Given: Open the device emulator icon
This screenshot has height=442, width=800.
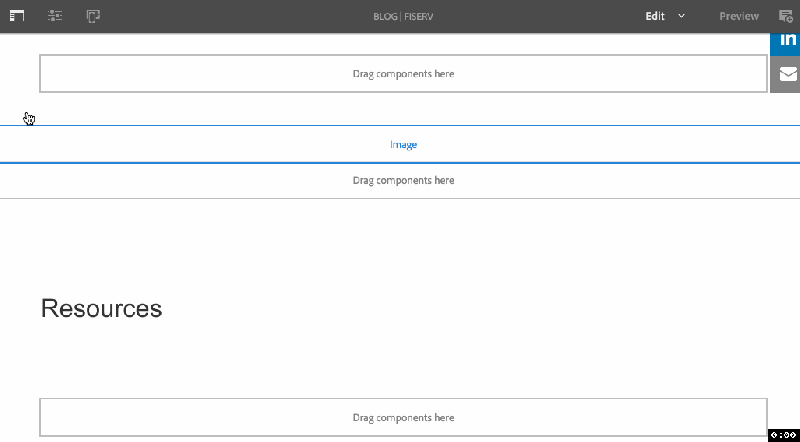Looking at the screenshot, I should tap(93, 16).
